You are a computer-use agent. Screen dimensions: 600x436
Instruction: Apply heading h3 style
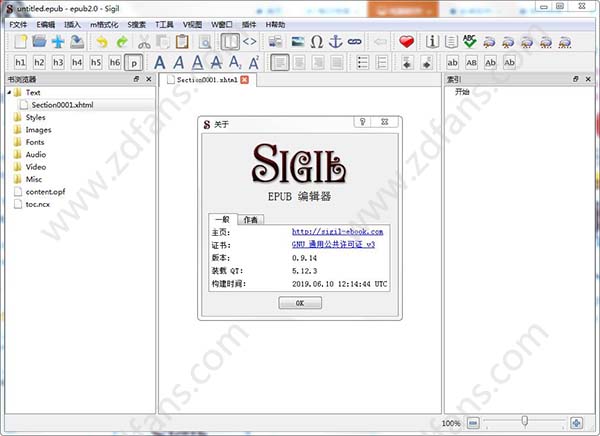tap(58, 62)
